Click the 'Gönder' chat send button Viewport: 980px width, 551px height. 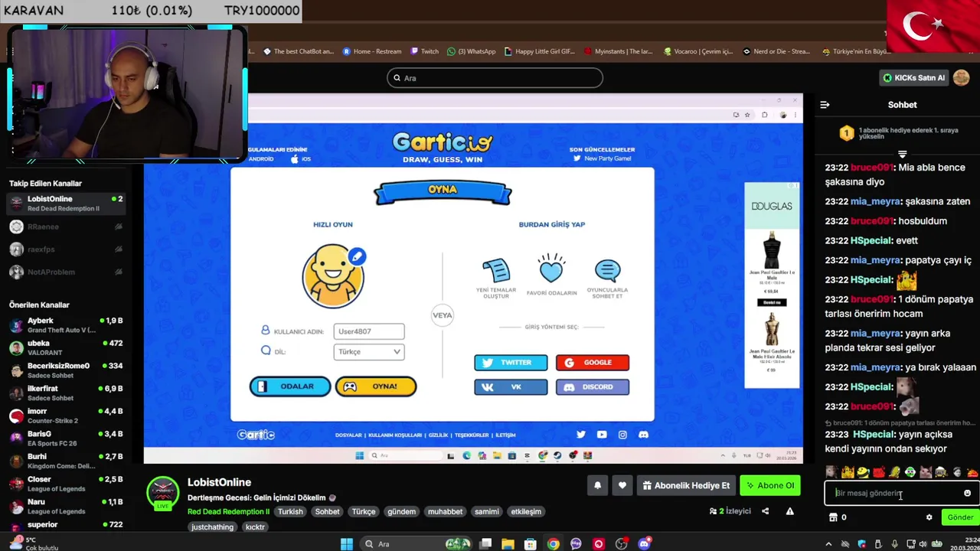pyautogui.click(x=960, y=517)
